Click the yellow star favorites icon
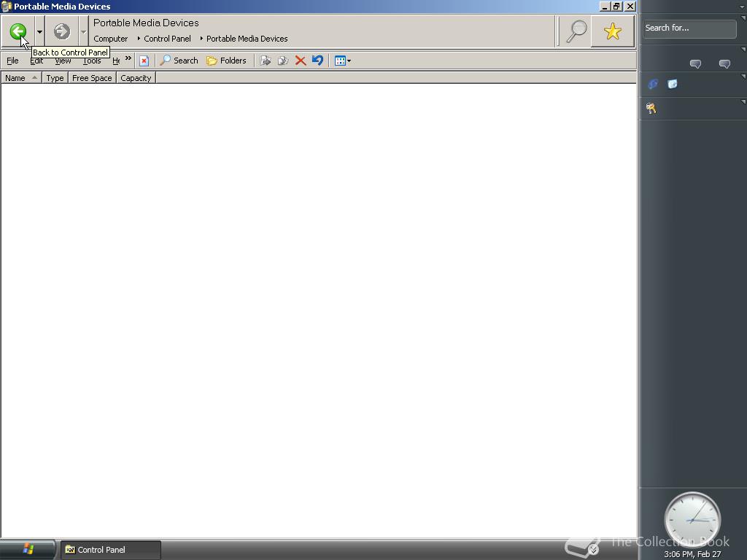 pos(612,31)
